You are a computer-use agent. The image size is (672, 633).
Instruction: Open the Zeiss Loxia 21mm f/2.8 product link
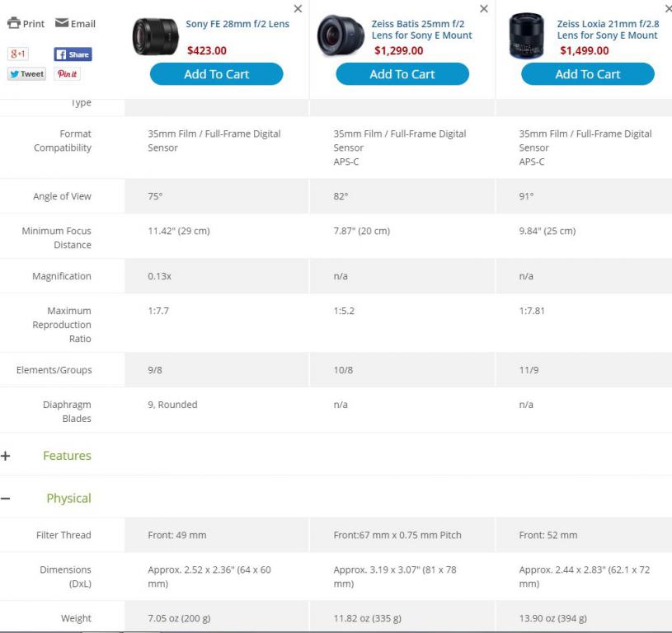point(608,30)
